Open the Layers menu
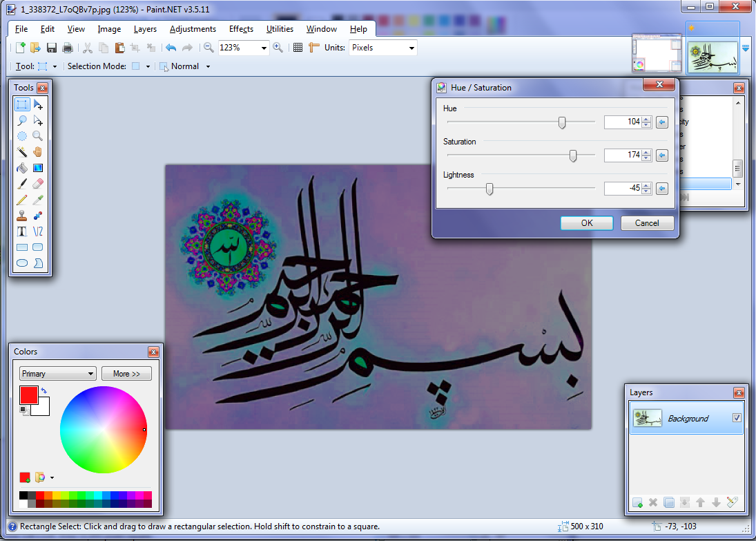 (145, 29)
